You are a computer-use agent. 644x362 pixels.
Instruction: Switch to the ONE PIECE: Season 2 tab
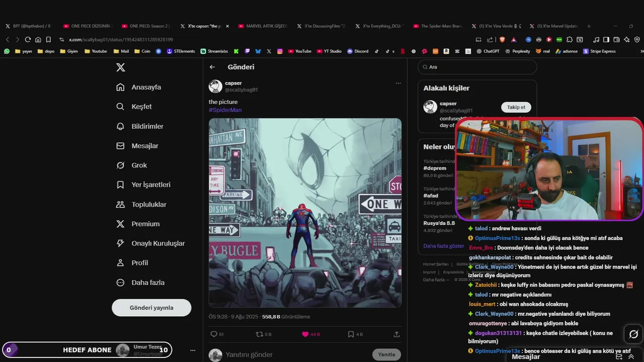pyautogui.click(x=145, y=26)
